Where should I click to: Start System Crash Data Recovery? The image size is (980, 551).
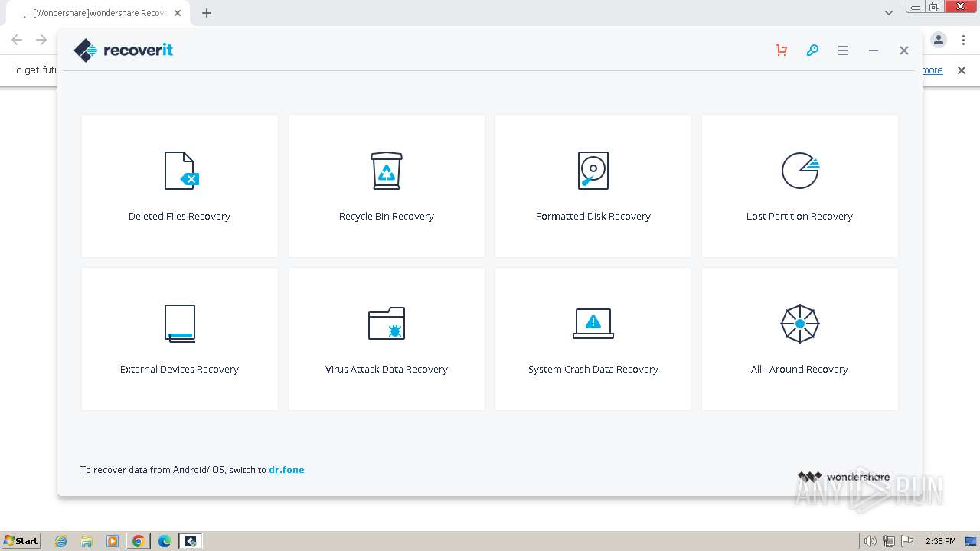(593, 339)
